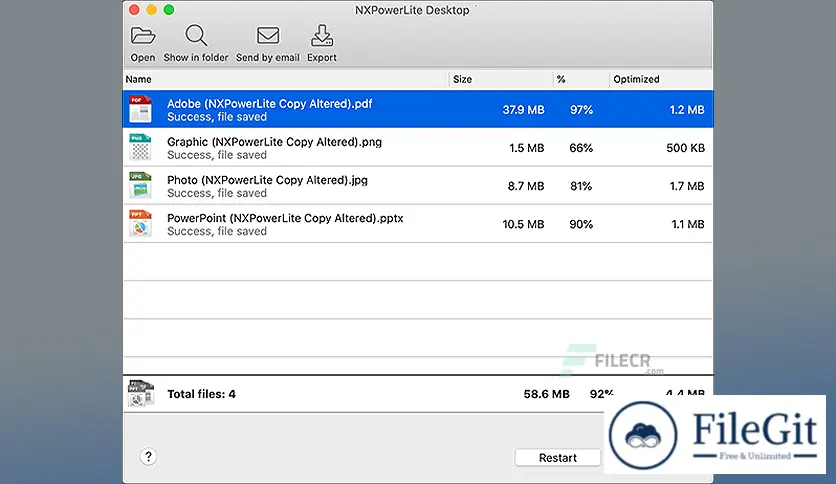Image resolution: width=836 pixels, height=484 pixels.
Task: Minimize window with the yellow button
Action: coord(151,10)
